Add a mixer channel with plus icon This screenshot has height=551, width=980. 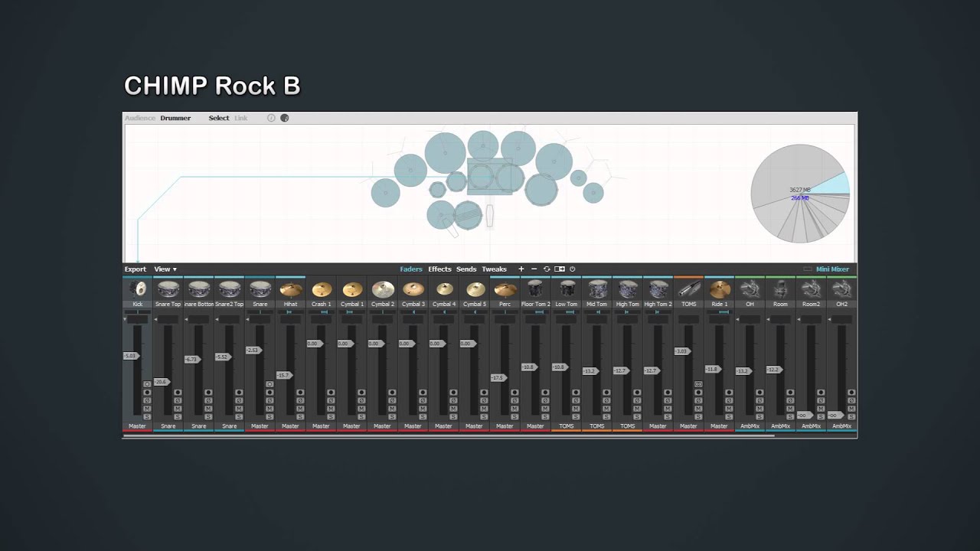(521, 269)
